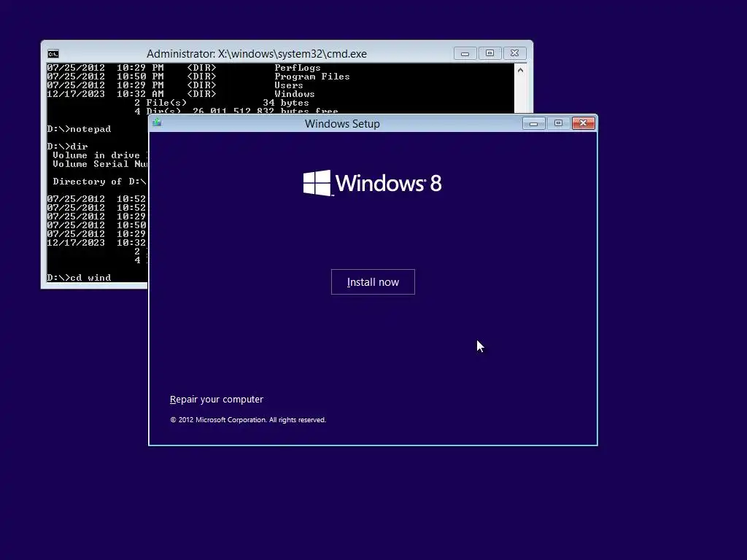Close the cmd.exe Administrator window
This screenshot has width=747, height=560.
click(x=514, y=53)
